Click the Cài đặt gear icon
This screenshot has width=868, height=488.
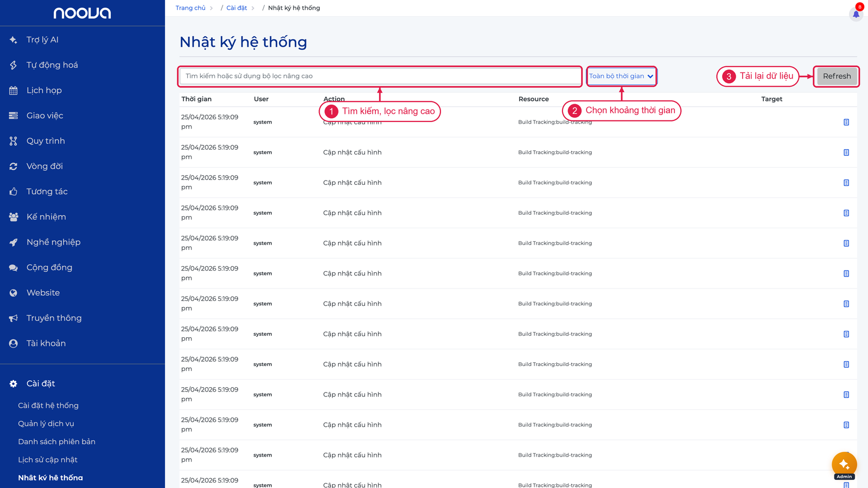coord(14,383)
